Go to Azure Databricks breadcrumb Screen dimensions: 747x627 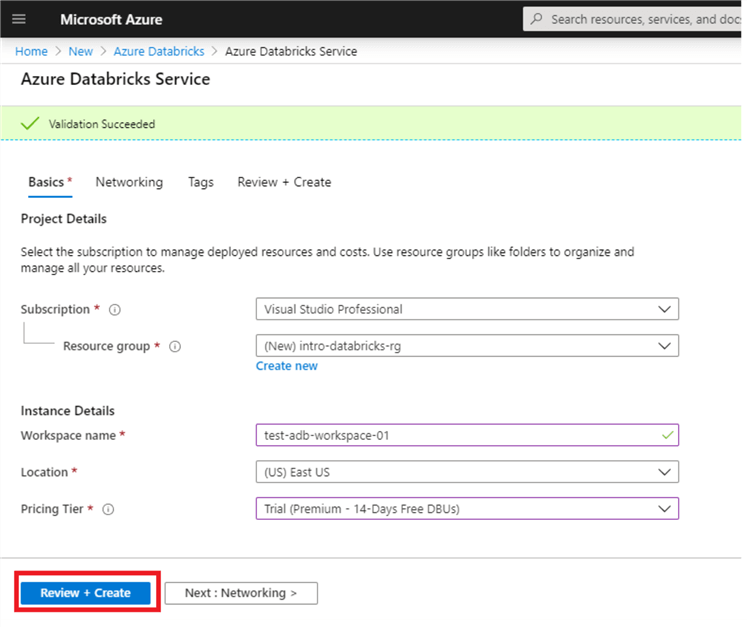tap(159, 51)
